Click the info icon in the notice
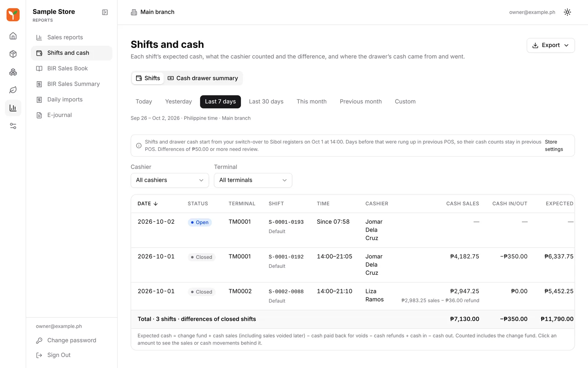Screen dimensions: 588x368 pos(139,146)
